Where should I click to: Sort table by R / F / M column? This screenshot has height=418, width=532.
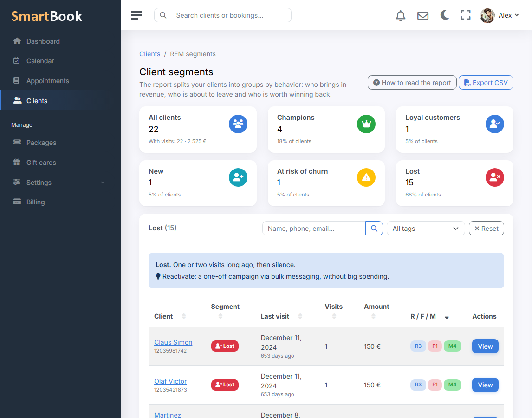pyautogui.click(x=447, y=317)
